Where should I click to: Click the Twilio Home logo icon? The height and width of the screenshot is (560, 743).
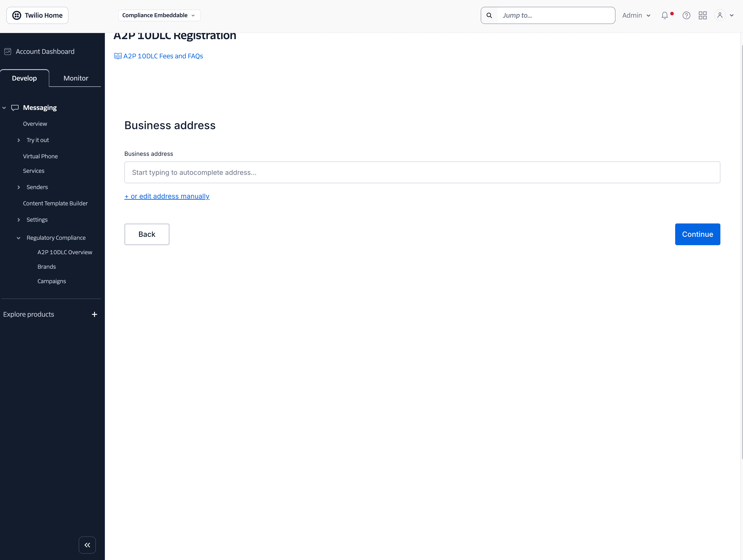(x=17, y=15)
